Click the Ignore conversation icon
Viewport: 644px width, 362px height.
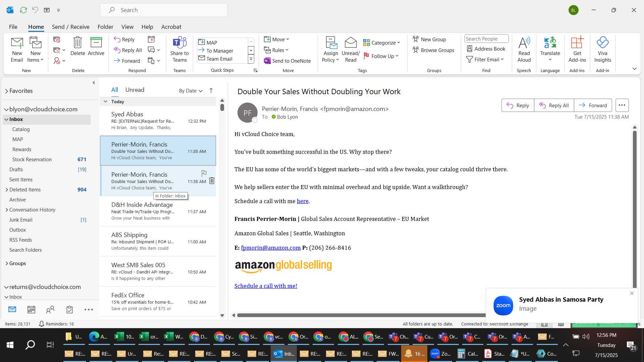(57, 40)
